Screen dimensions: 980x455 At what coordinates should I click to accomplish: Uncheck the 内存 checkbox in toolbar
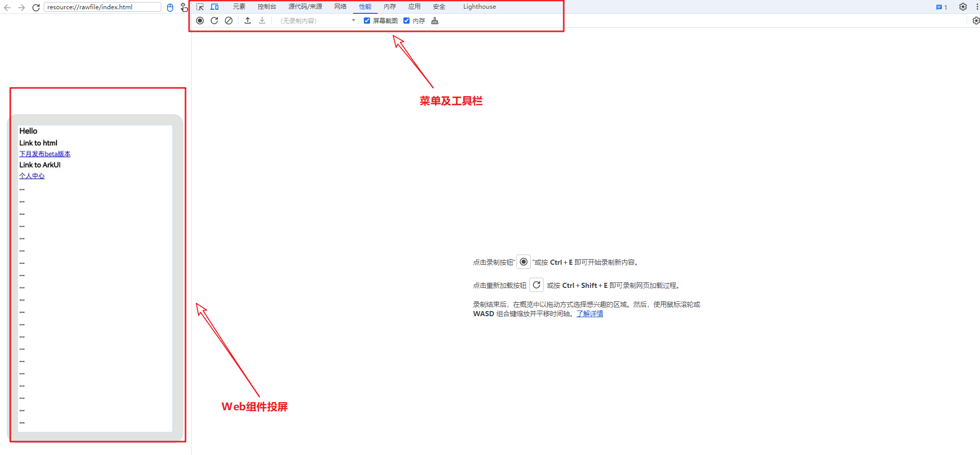click(x=406, y=21)
